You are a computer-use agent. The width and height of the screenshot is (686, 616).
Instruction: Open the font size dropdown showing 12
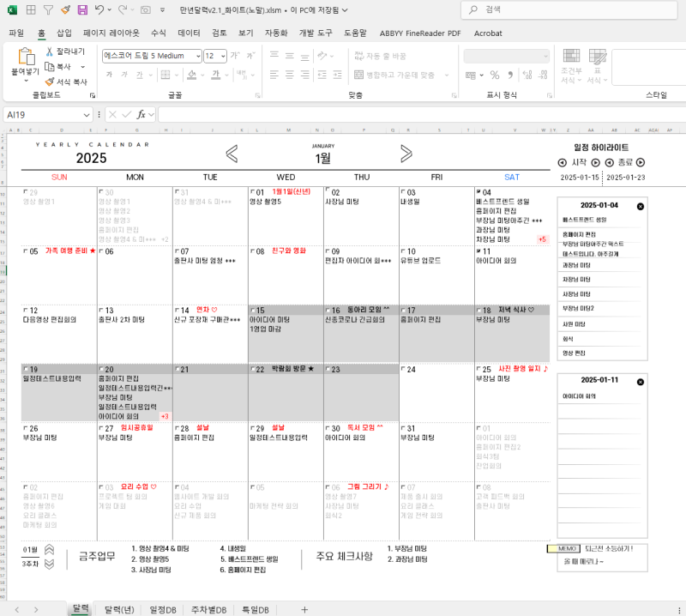pyautogui.click(x=223, y=56)
